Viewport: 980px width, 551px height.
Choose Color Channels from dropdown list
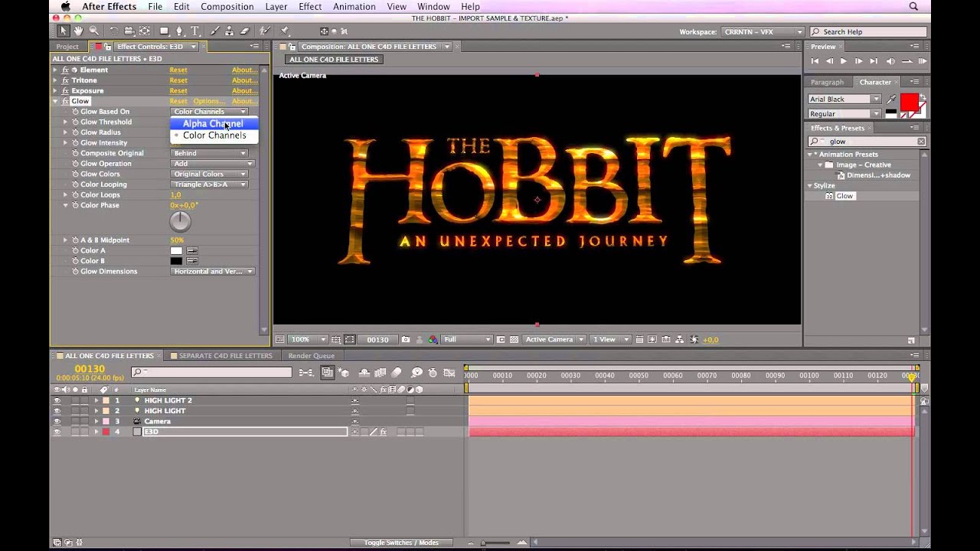[214, 135]
